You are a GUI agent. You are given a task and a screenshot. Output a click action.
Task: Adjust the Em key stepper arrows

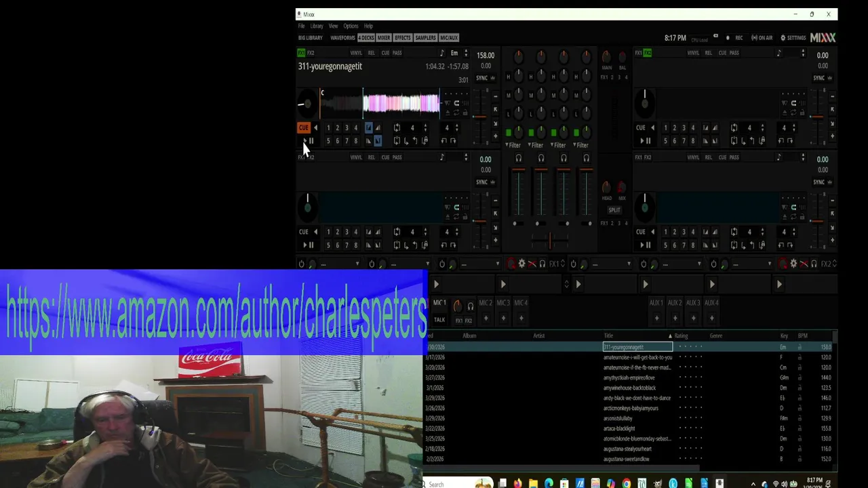coord(466,53)
